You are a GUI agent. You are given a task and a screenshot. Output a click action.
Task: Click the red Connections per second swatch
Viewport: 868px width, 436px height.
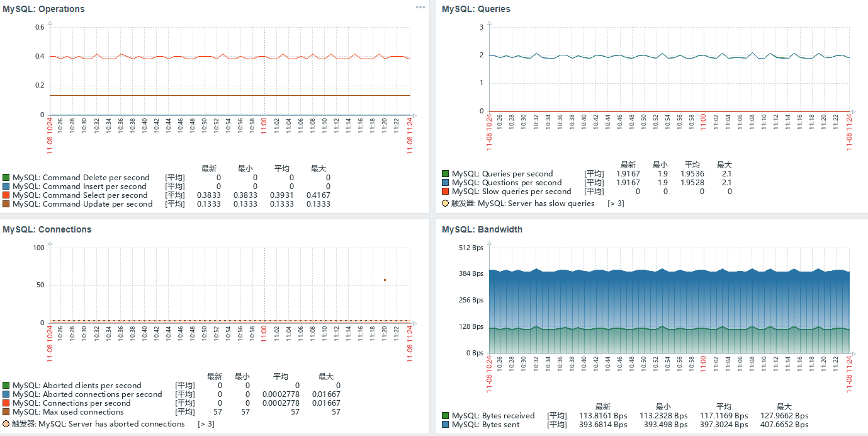click(x=6, y=403)
